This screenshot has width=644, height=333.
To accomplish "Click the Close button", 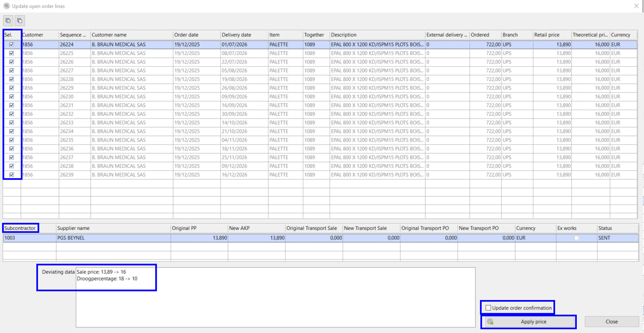I will pos(611,322).
